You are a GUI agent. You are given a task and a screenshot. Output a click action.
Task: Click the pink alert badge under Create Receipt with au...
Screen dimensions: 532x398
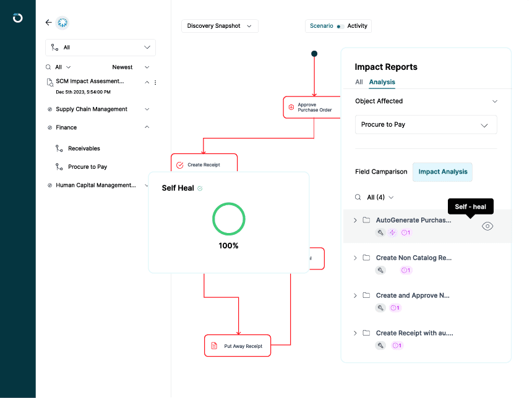coord(397,345)
